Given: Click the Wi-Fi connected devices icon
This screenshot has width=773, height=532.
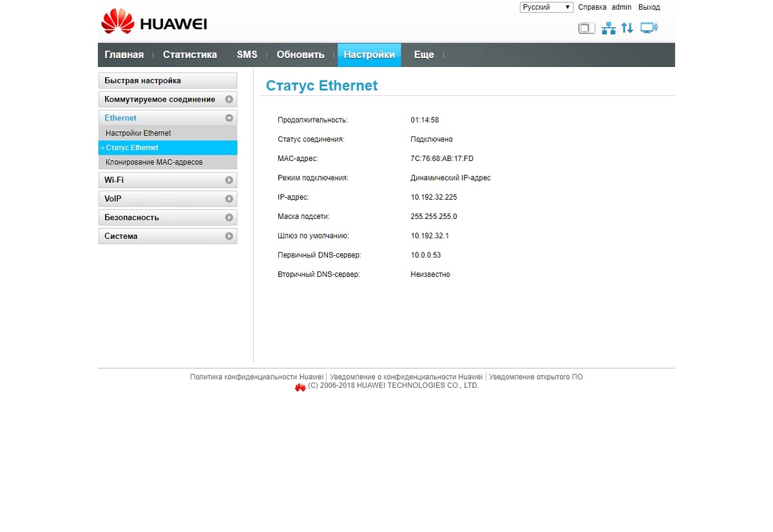Looking at the screenshot, I should (x=649, y=28).
